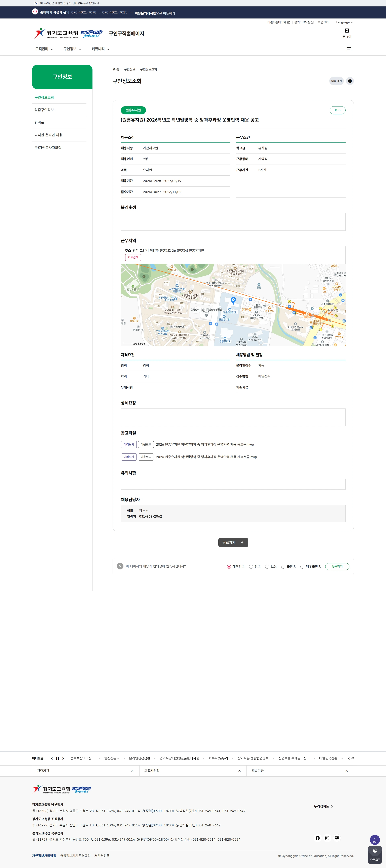This screenshot has height=868, width=386.
Task: Preview the 공고문.hwp file
Action: 129,444
